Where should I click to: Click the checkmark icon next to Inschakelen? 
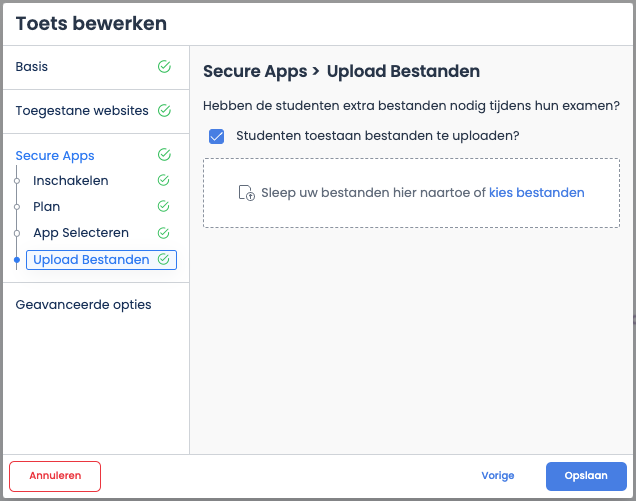(163, 180)
